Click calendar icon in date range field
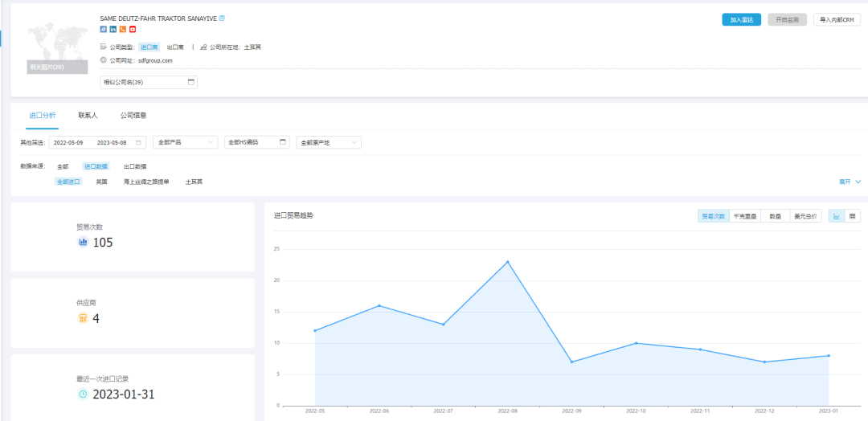 click(139, 142)
